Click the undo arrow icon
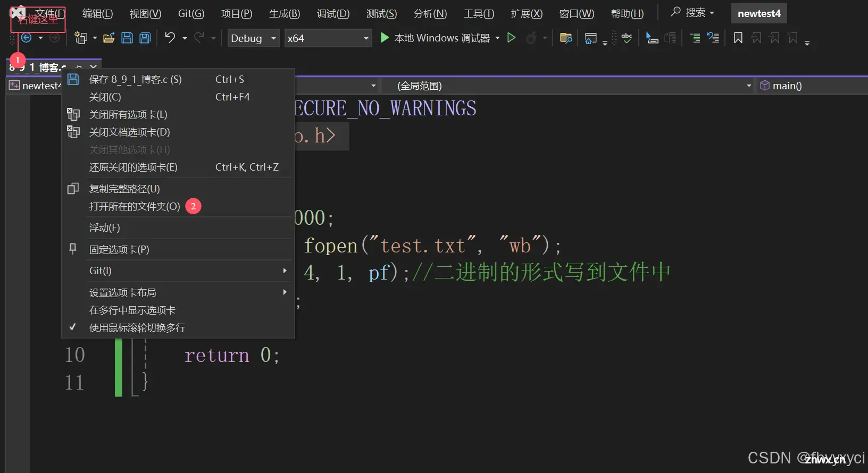The height and width of the screenshot is (473, 868). 170,38
